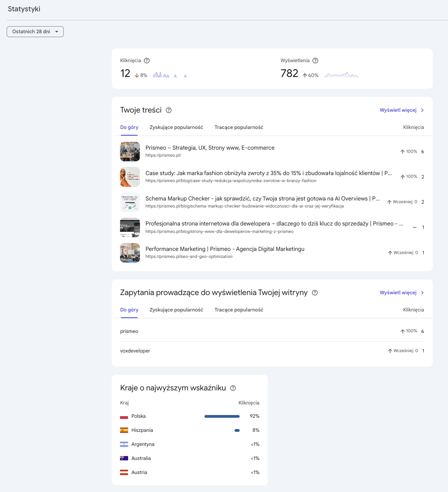Click Kliknięcia column header in countries card
This screenshot has height=492, width=448.
point(249,403)
